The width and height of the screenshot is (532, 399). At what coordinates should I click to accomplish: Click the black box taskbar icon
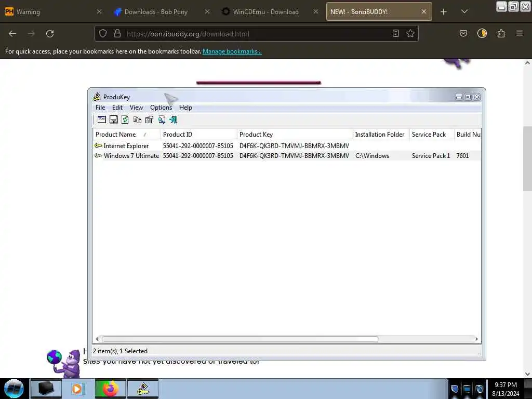[46, 389]
